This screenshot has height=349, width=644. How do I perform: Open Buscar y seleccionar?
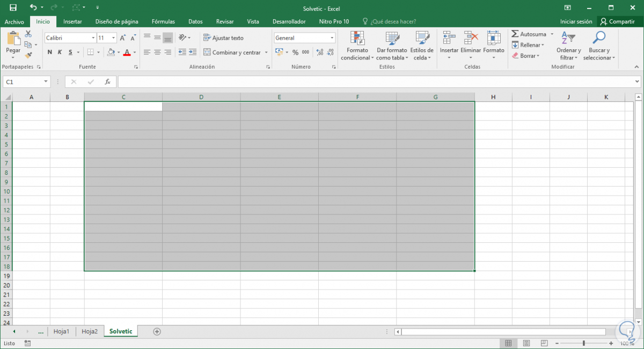click(599, 46)
